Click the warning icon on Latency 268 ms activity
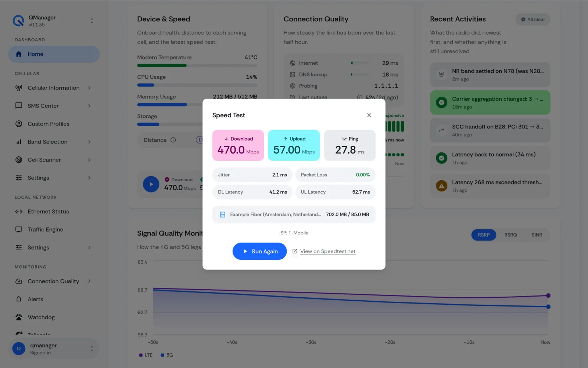Viewport: 588px width, 368px height. [441, 186]
